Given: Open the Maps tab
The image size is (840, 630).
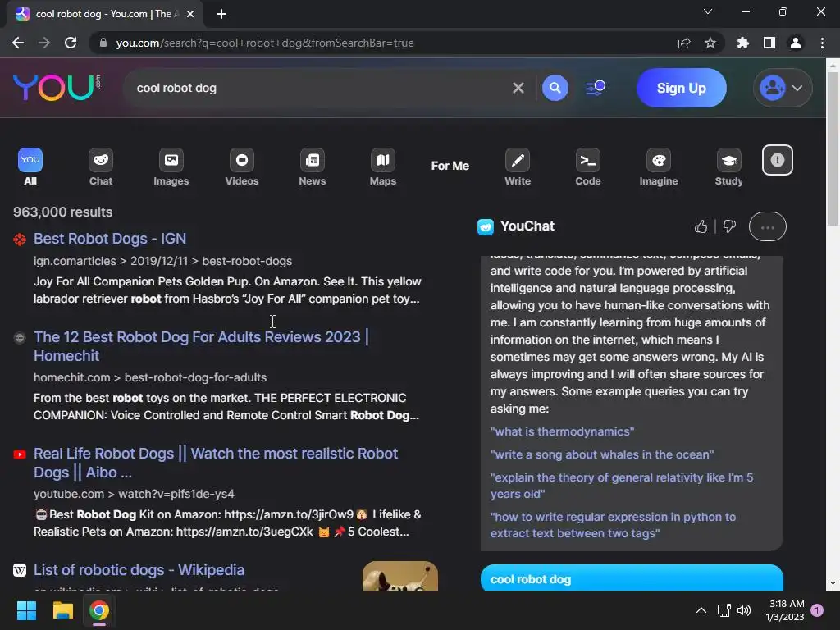Looking at the screenshot, I should click(x=383, y=167).
